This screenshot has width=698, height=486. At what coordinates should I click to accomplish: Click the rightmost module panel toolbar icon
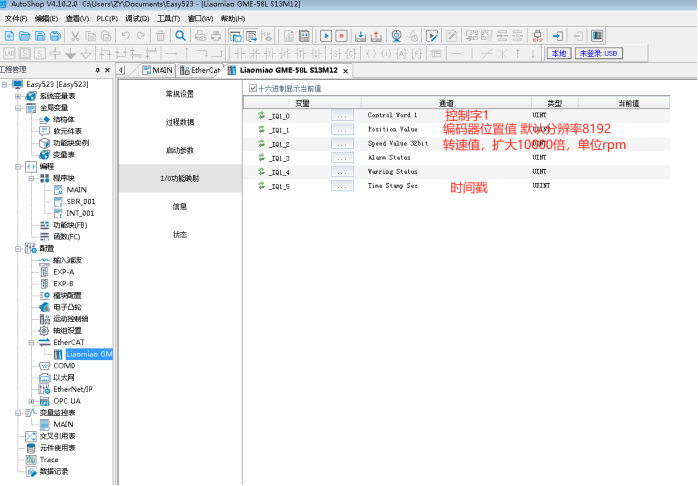tap(597, 36)
